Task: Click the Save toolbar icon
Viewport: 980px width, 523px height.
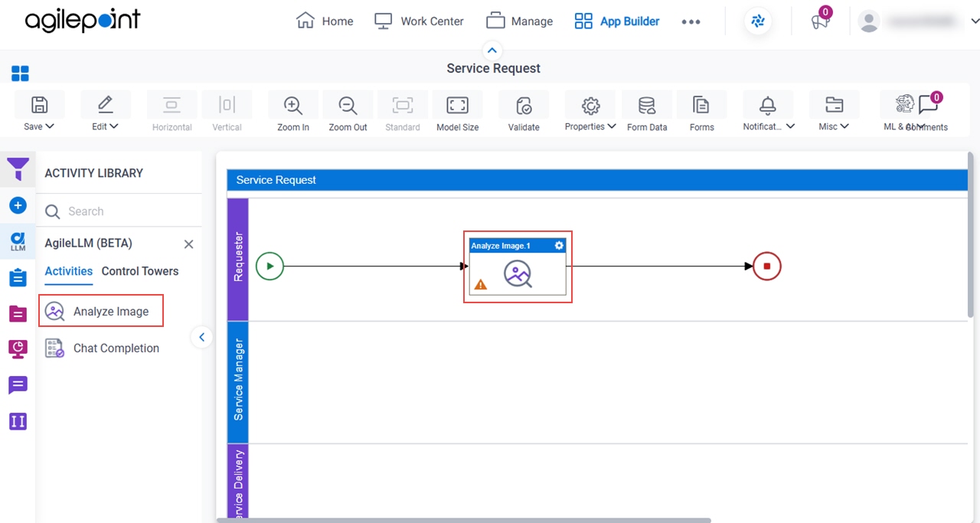Action: point(39,105)
